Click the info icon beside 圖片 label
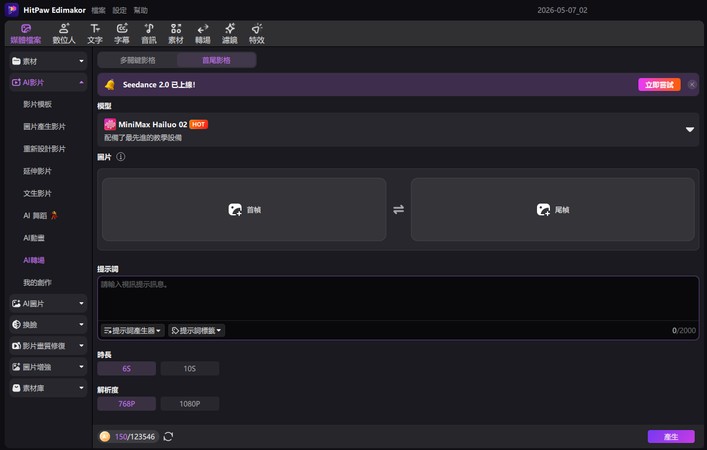 (121, 156)
